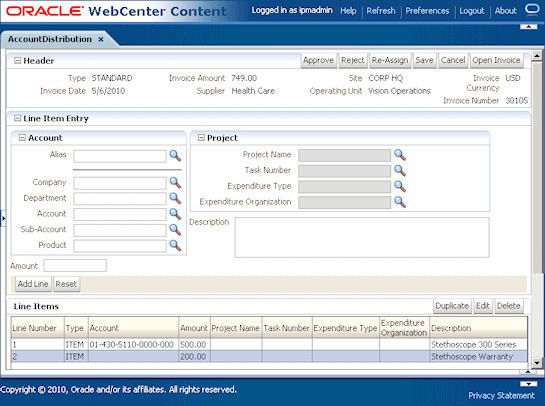The height and width of the screenshot is (406, 545).
Task: Close the AccountDistribution tab
Action: click(x=101, y=40)
